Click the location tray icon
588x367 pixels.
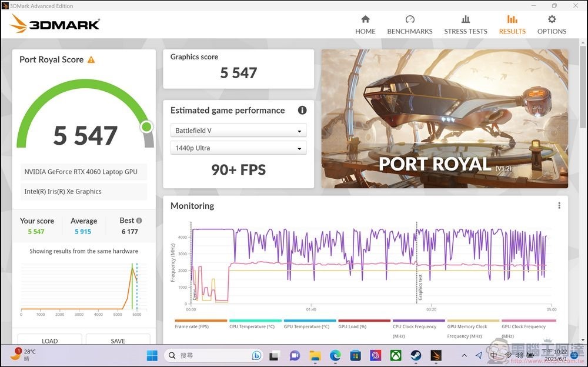tap(479, 355)
